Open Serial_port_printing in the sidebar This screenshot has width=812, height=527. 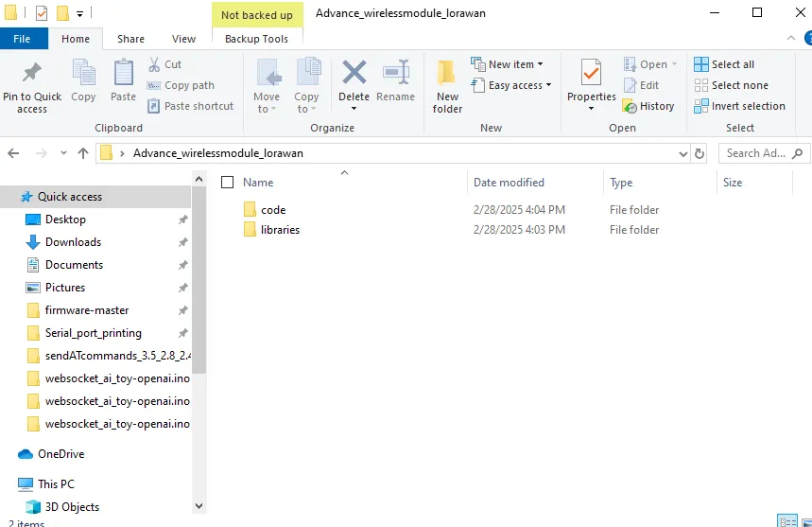(x=94, y=333)
